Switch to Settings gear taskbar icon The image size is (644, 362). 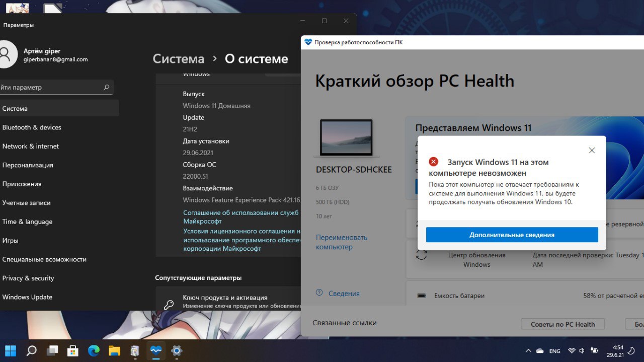(176, 350)
